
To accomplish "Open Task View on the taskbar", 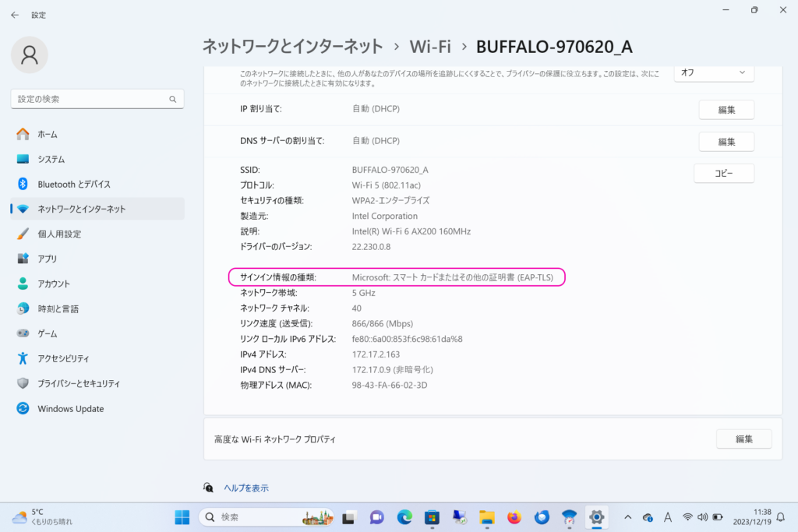I will point(348,518).
